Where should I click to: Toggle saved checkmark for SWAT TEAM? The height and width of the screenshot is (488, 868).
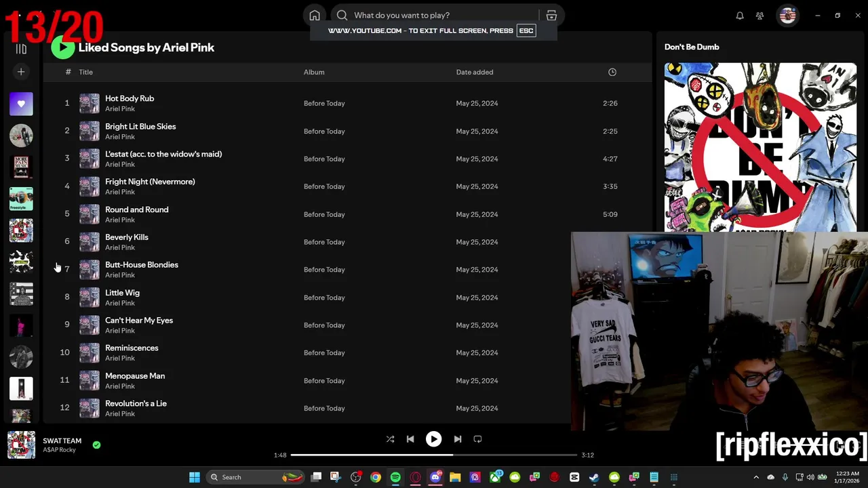coord(96,445)
